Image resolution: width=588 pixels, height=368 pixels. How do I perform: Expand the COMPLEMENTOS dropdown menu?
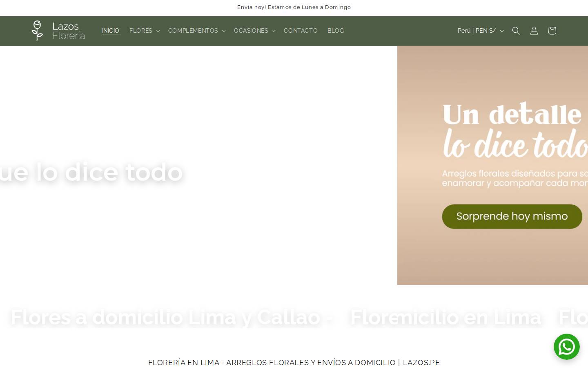coord(197,31)
